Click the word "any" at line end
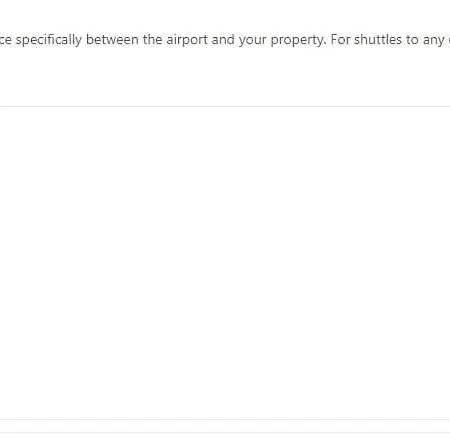 coord(434,41)
